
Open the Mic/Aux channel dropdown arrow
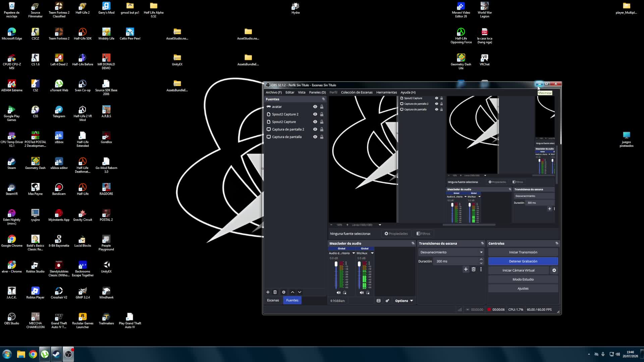click(372, 253)
